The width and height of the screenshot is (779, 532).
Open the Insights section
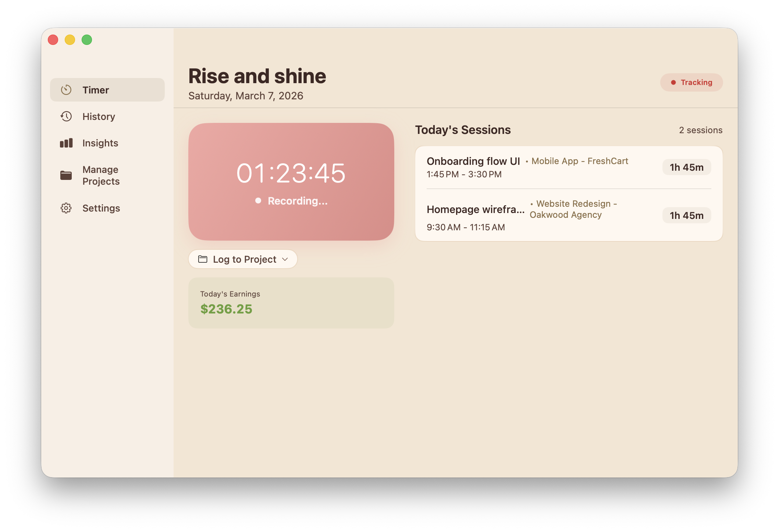tap(100, 143)
